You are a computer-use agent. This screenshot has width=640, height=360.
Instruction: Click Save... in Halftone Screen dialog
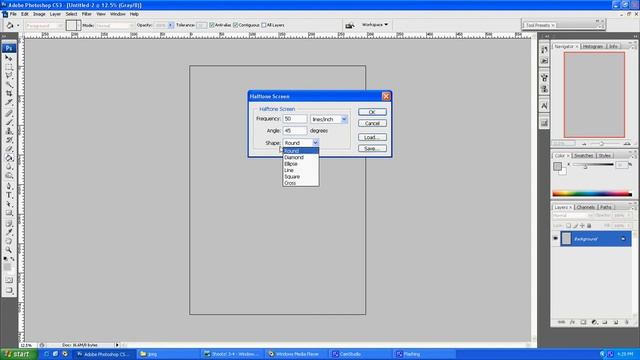tap(372, 149)
